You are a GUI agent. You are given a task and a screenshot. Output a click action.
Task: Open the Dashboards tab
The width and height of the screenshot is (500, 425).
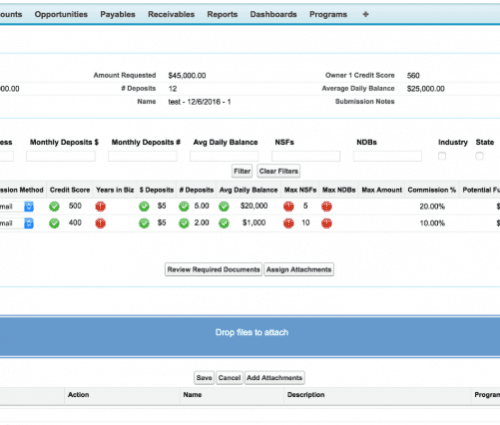click(x=273, y=14)
